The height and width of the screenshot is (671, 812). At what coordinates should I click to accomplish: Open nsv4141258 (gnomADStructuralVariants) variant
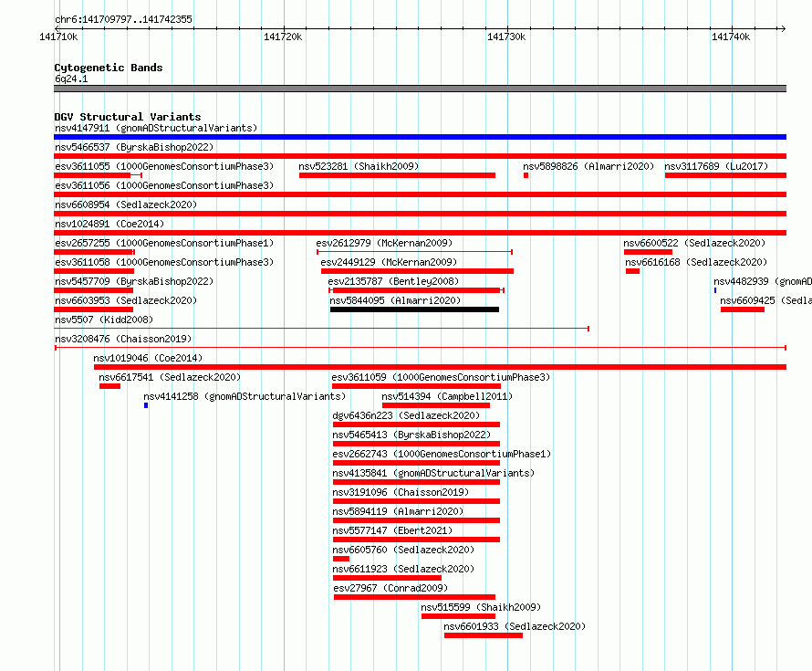(x=245, y=396)
